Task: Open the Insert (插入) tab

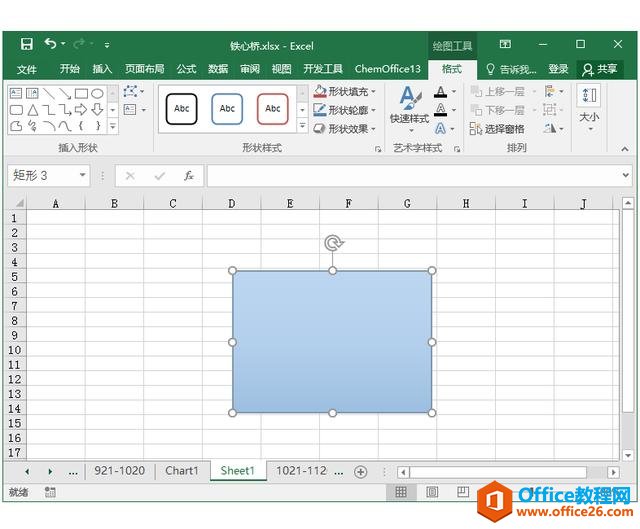Action: pyautogui.click(x=102, y=69)
